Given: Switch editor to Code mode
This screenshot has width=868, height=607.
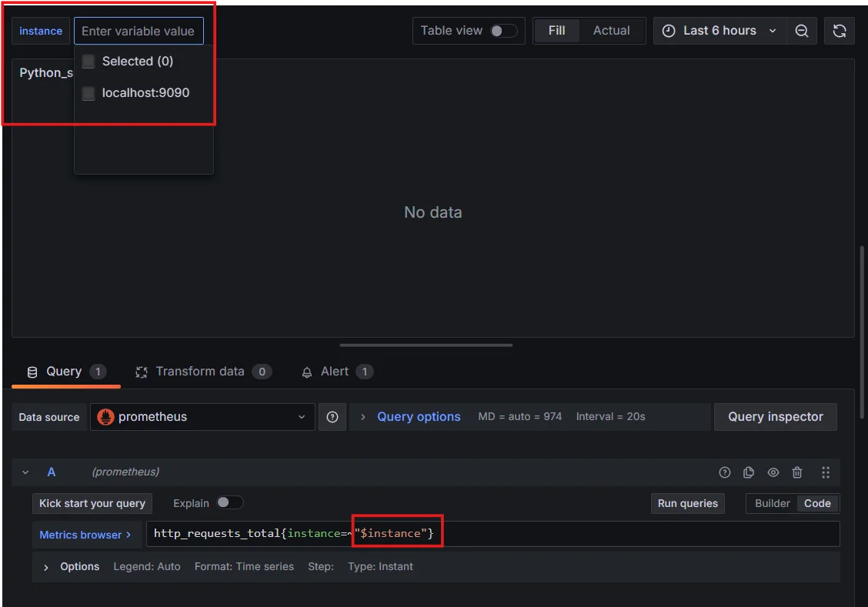Looking at the screenshot, I should click(817, 504).
